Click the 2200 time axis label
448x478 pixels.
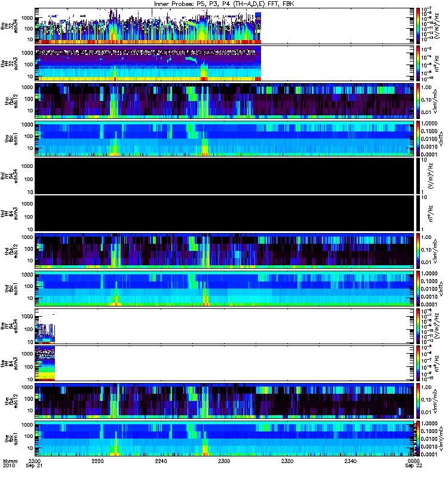[34, 461]
